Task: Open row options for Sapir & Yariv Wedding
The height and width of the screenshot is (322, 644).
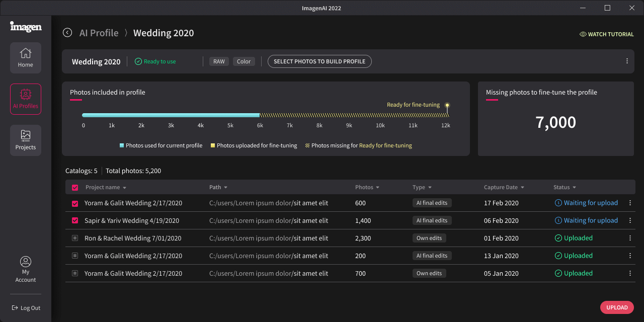Action: coord(630,220)
